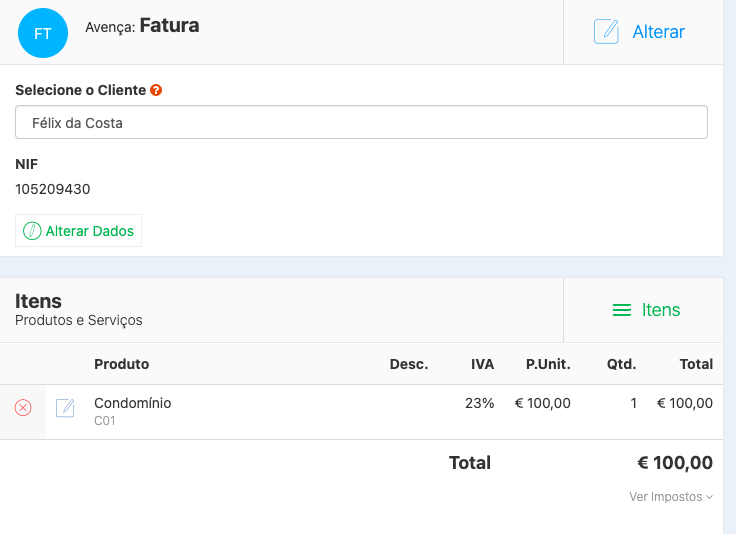Click the FT avatar circle

(43, 33)
